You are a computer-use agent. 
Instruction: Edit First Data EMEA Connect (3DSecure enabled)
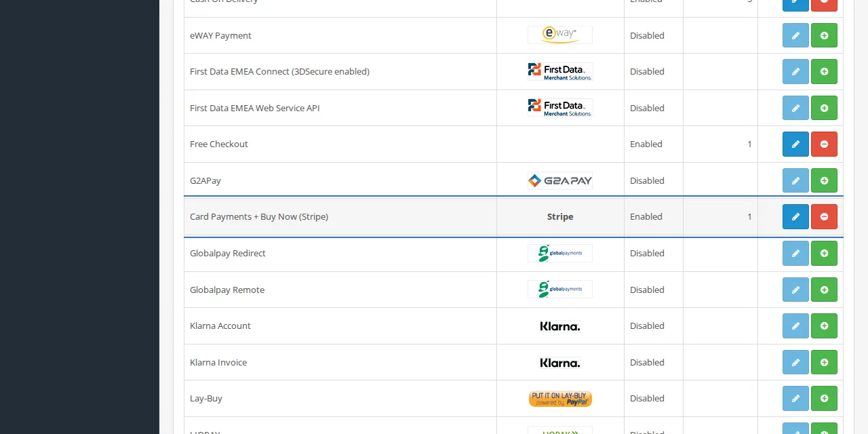pos(795,71)
